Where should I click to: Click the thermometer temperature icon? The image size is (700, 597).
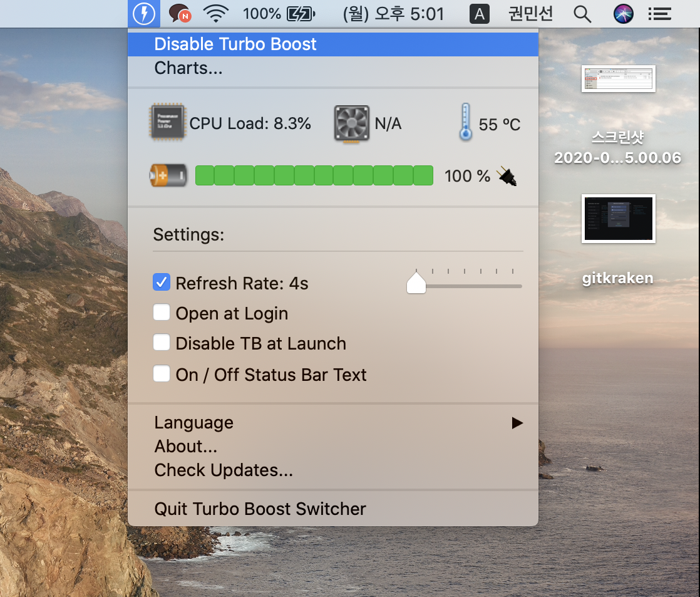click(x=466, y=122)
